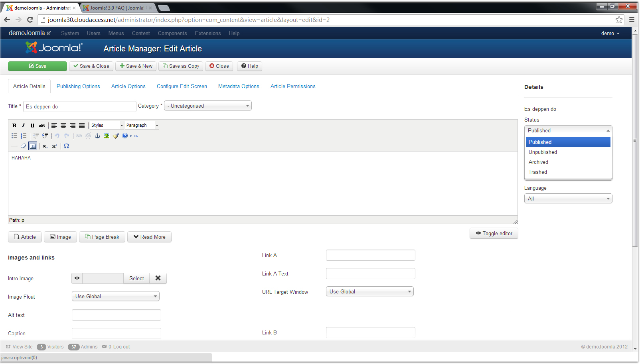
Task: Insert an anchor in the article
Action: pos(97,136)
